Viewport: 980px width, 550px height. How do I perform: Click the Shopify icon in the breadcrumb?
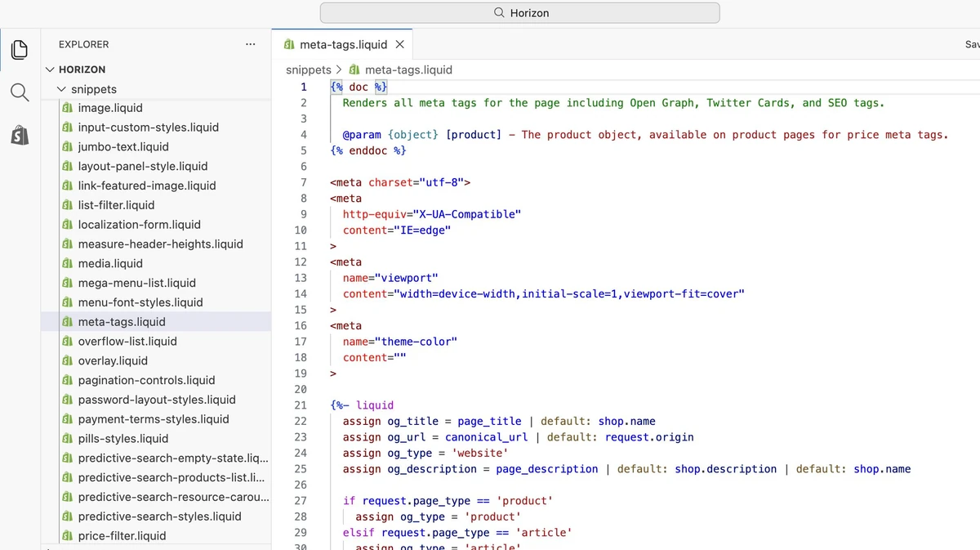pyautogui.click(x=354, y=70)
